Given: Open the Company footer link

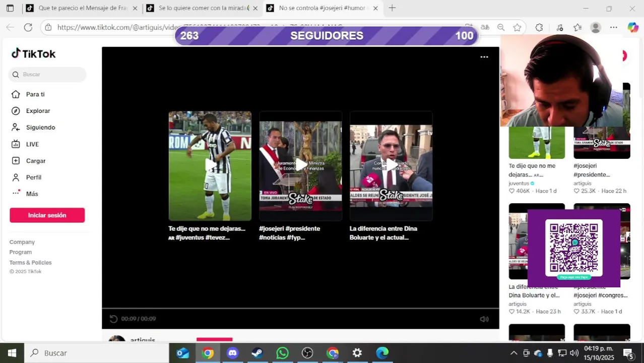Looking at the screenshot, I should pos(22,242).
